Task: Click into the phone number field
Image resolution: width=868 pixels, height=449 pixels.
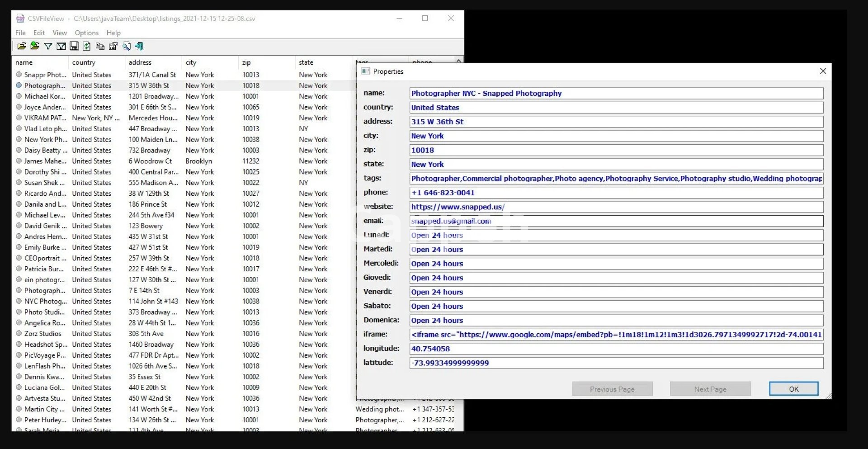Action: point(616,193)
